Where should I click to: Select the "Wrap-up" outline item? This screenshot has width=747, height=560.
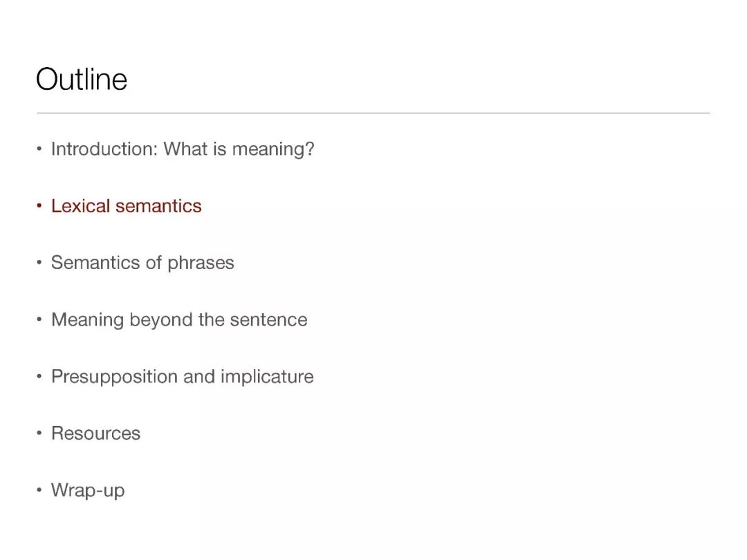(88, 491)
